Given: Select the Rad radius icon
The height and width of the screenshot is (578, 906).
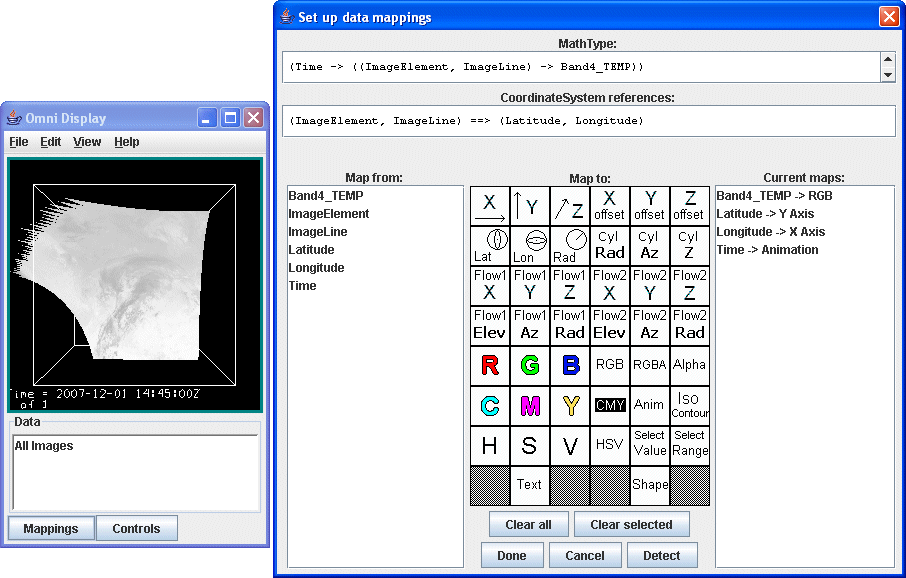Looking at the screenshot, I should pyautogui.click(x=569, y=246).
